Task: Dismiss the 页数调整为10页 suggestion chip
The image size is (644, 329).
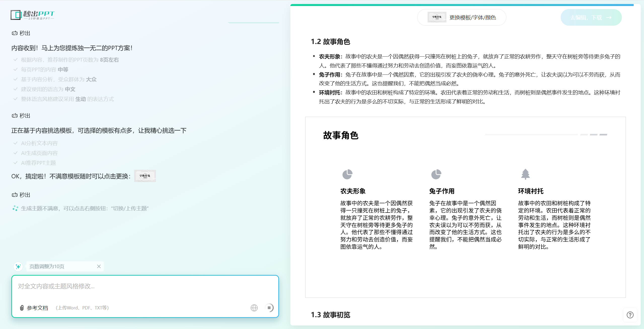Action: 99,266
